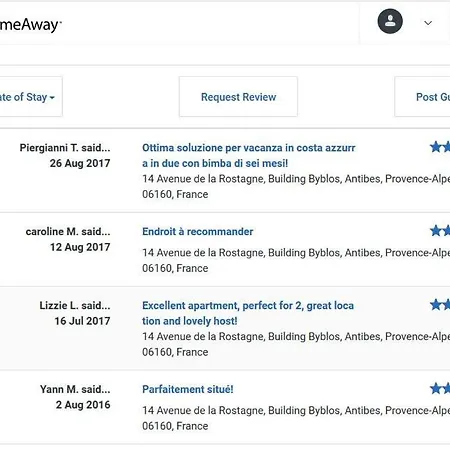Click the Post Guest review button

(x=422, y=97)
